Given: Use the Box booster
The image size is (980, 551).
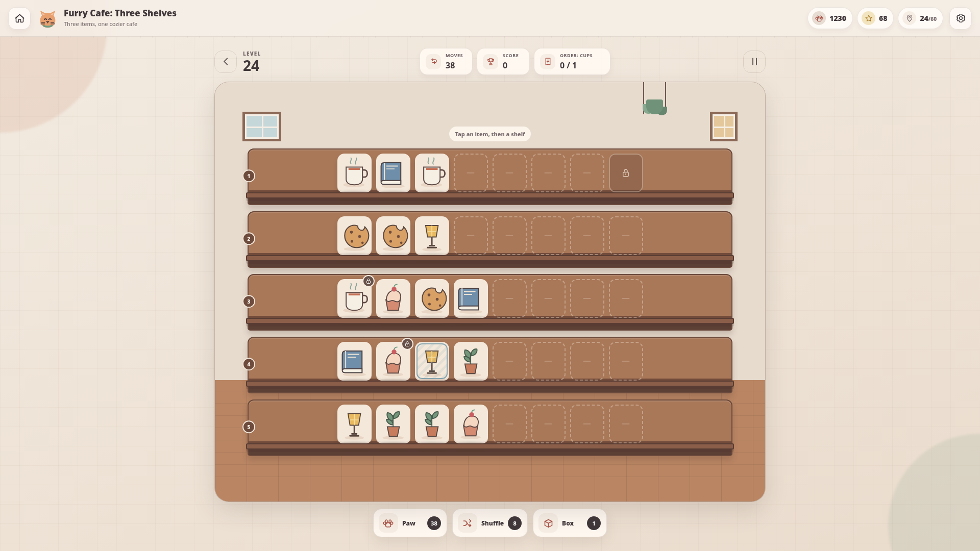Looking at the screenshot, I should 570,523.
